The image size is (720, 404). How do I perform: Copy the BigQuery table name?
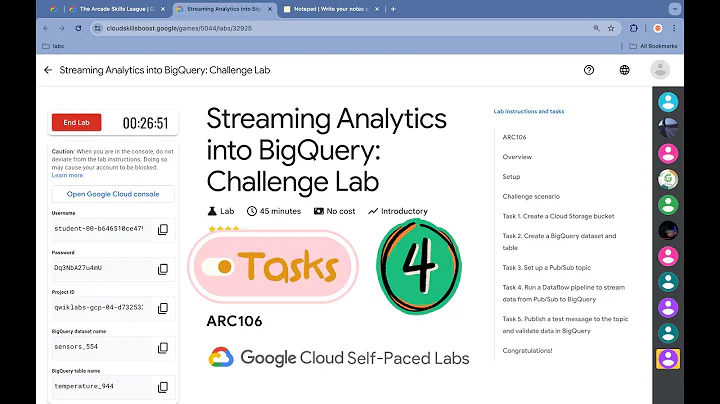(163, 387)
